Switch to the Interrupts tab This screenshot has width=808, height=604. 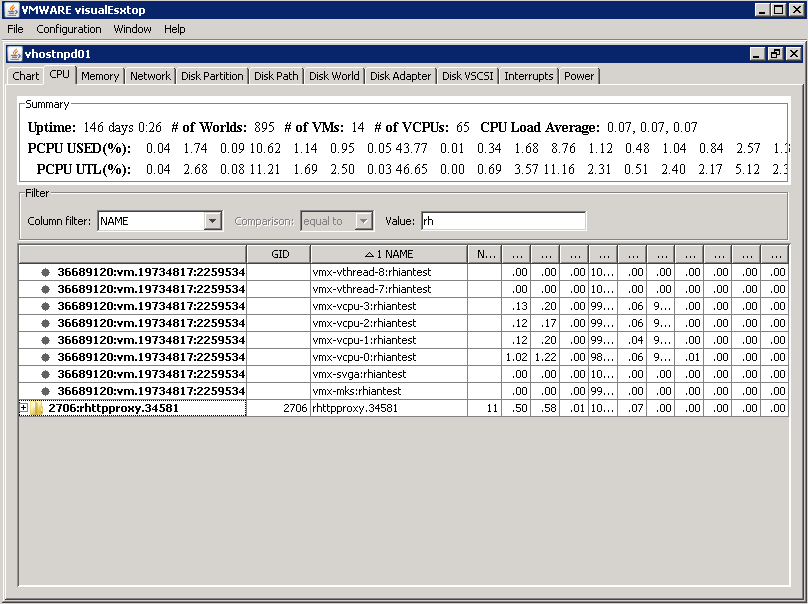529,76
